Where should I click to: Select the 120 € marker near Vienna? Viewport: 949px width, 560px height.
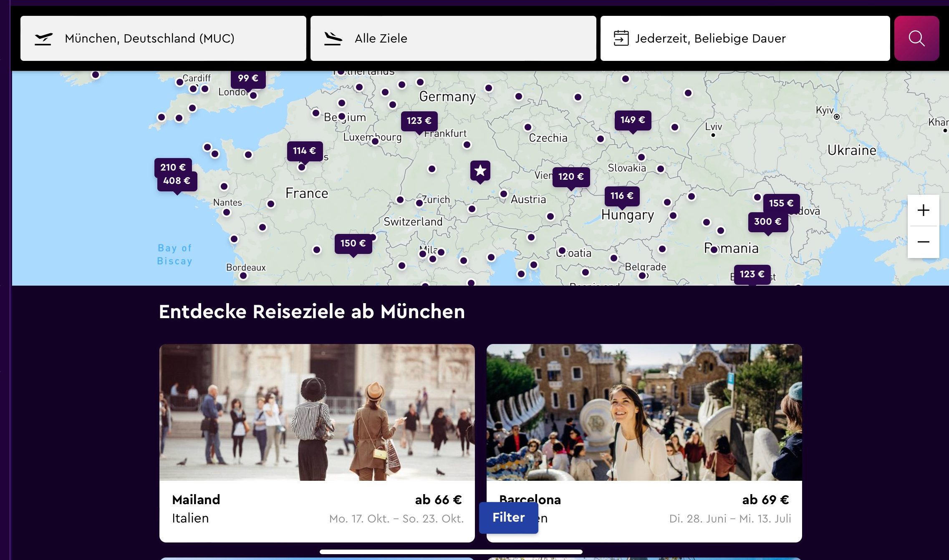click(x=571, y=177)
